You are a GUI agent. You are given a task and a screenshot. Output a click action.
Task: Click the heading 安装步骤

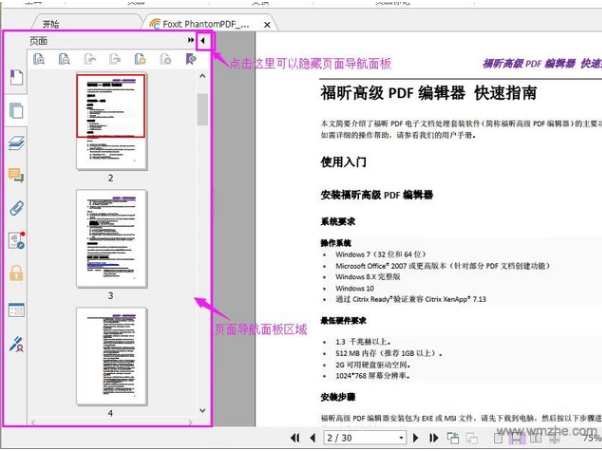click(x=338, y=397)
